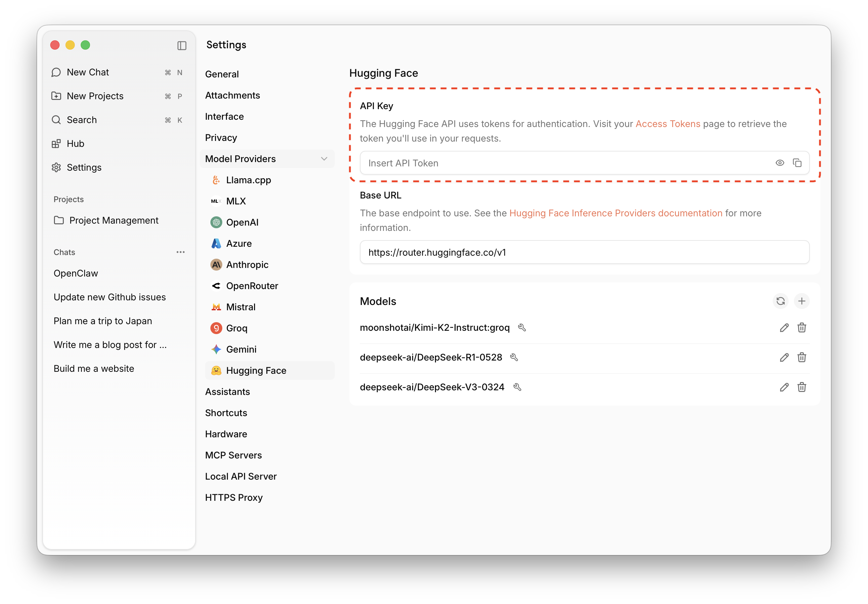Image resolution: width=868 pixels, height=604 pixels.
Task: Open the Project Management project folder
Action: click(x=113, y=220)
